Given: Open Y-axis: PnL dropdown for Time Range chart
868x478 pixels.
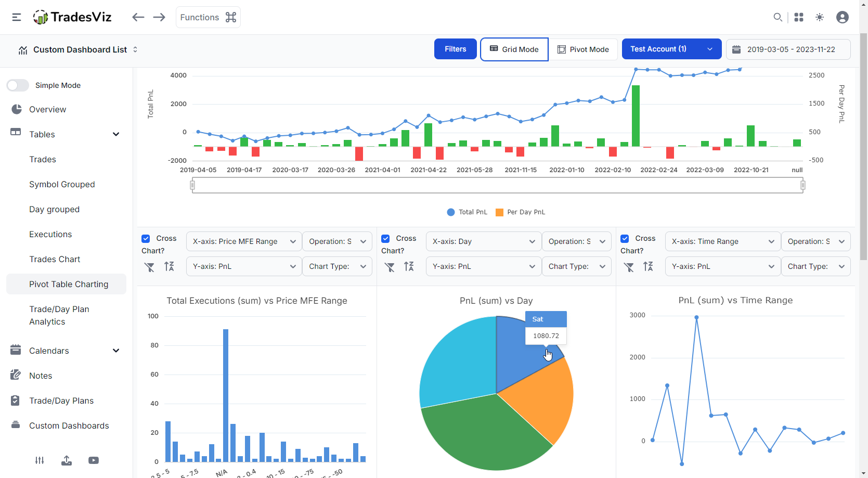Looking at the screenshot, I should pyautogui.click(x=723, y=266).
